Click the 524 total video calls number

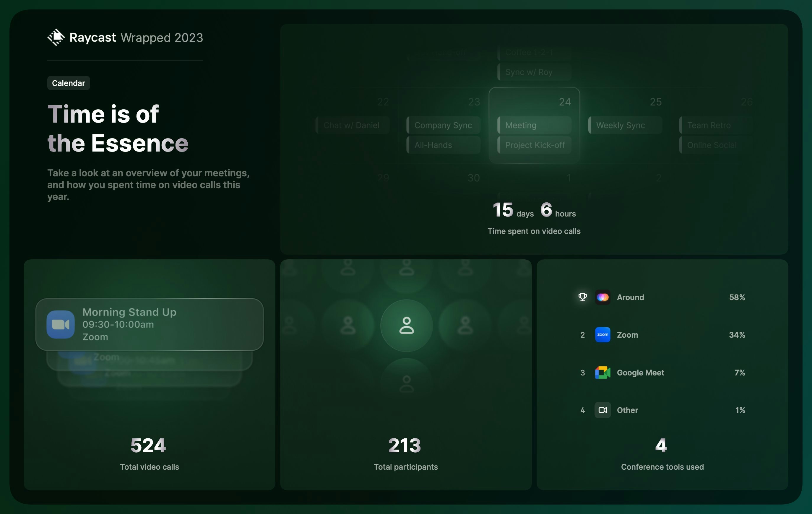(148, 445)
